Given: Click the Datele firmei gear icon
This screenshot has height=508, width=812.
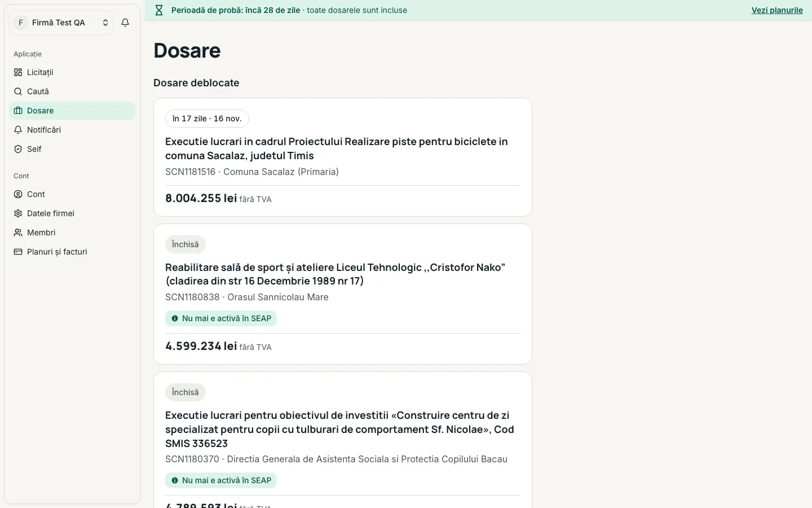Looking at the screenshot, I should click(18, 213).
